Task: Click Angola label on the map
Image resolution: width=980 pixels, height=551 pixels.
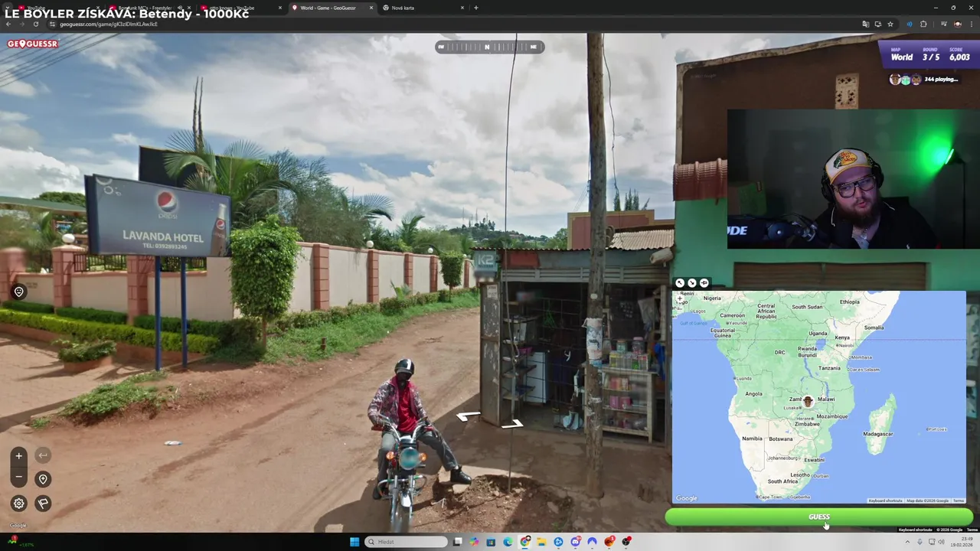Action: pyautogui.click(x=753, y=394)
